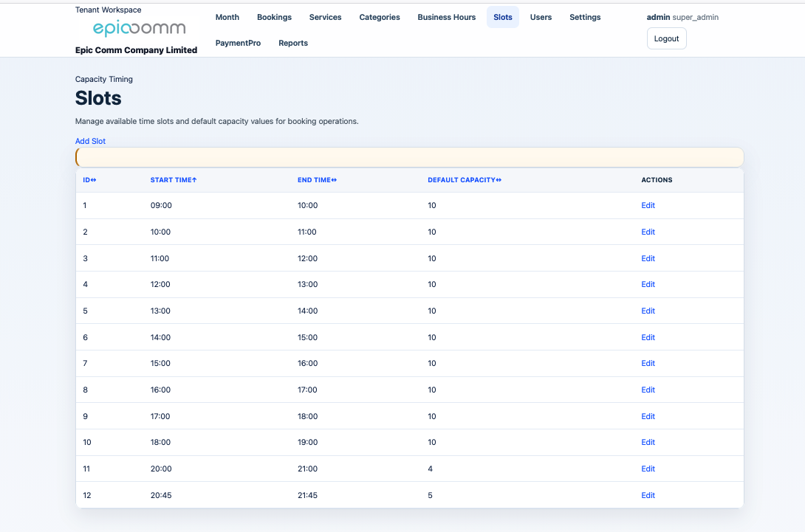Click the epiccomm logo
Screen dimensions: 805x532
click(139, 29)
